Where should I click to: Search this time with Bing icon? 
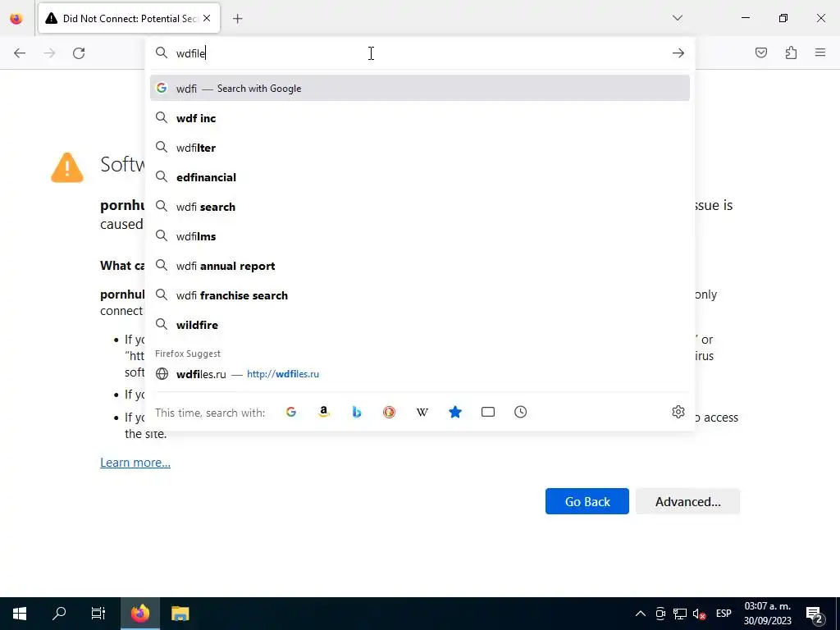[x=357, y=412]
